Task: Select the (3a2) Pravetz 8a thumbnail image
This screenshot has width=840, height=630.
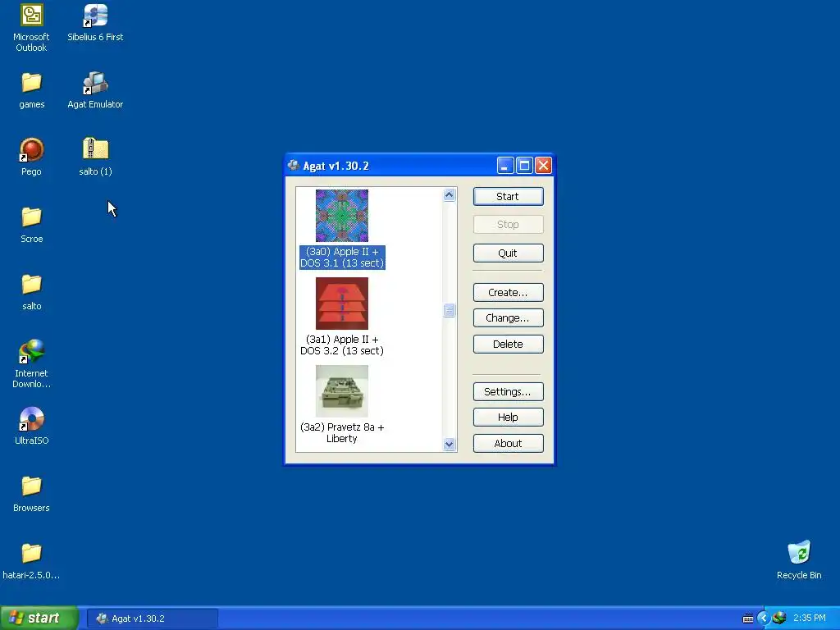Action: click(342, 391)
